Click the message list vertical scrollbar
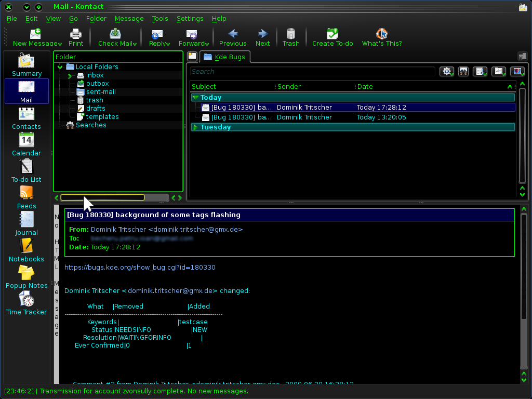This screenshot has width=532, height=399. (x=523, y=136)
